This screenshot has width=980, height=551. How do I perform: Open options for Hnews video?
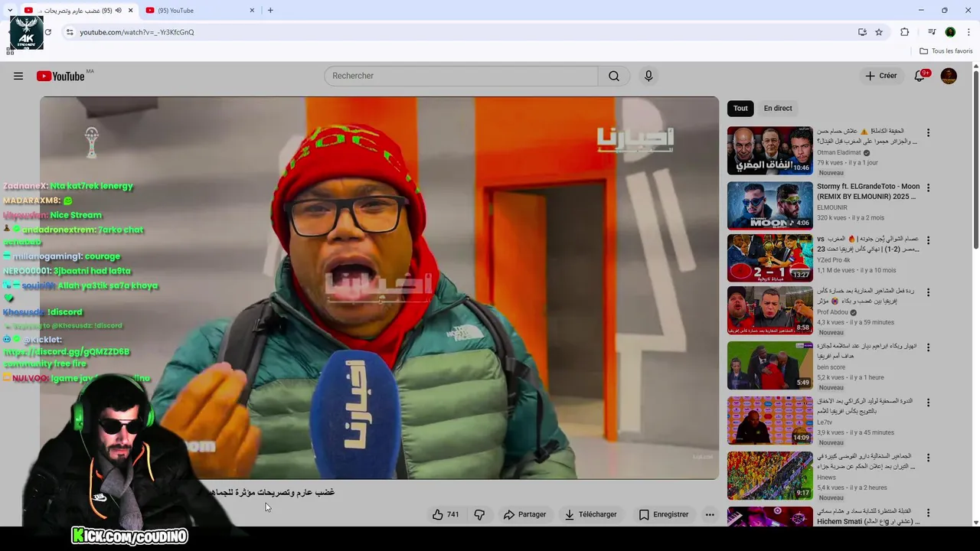click(x=928, y=458)
